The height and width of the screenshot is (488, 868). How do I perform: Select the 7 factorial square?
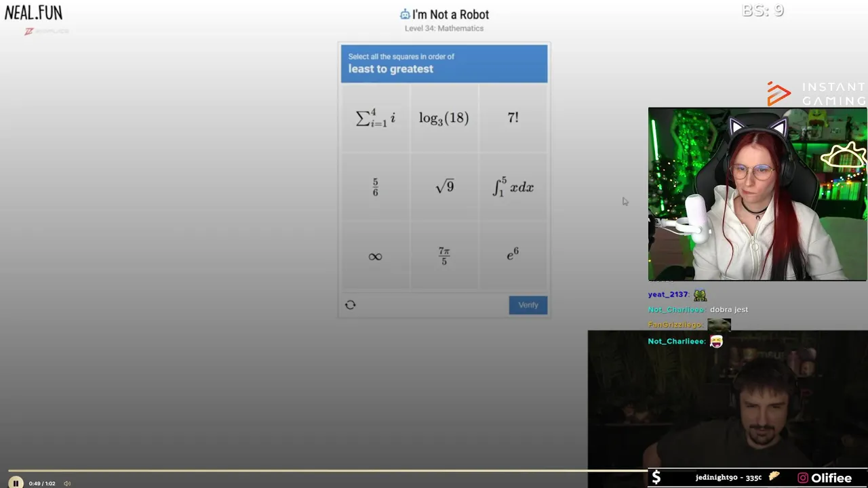(x=513, y=118)
